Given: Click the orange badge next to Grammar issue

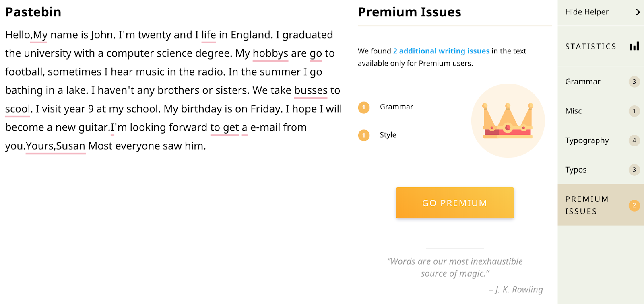Looking at the screenshot, I should tap(364, 107).
